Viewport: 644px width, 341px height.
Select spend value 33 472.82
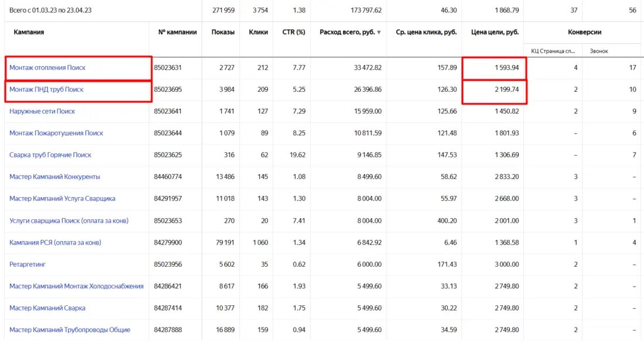coord(368,68)
